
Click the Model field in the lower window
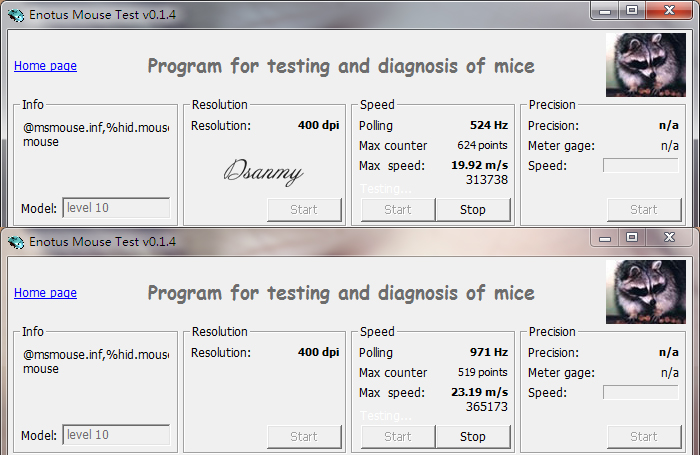116,435
